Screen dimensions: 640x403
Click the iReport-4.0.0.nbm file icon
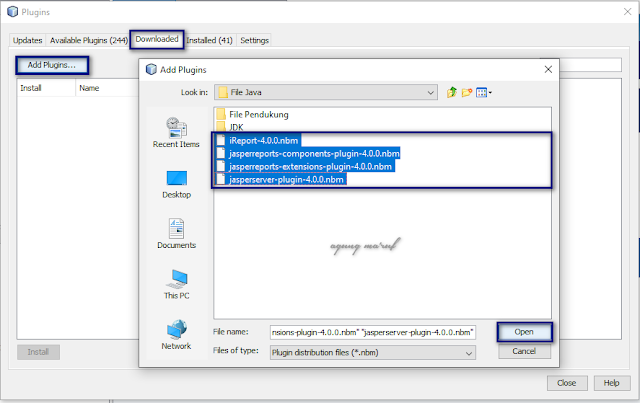[x=221, y=140]
